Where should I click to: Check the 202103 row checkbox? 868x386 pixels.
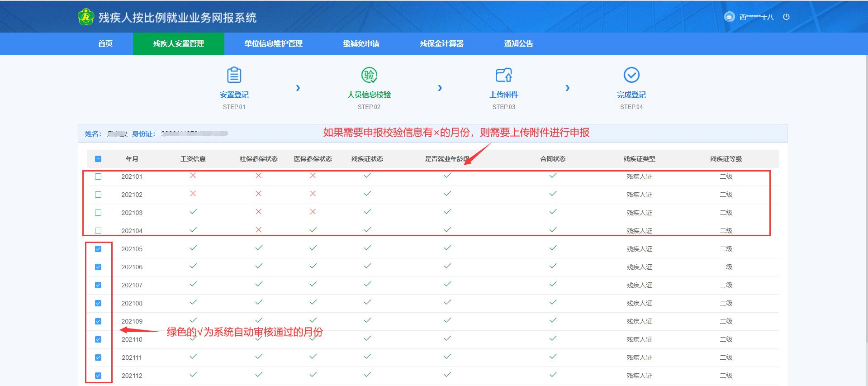98,213
